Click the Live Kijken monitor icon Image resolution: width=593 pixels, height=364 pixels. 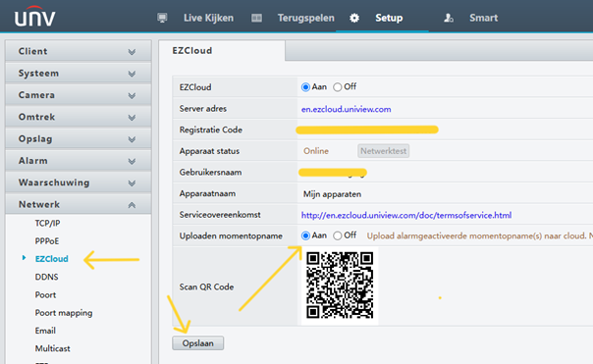click(162, 18)
